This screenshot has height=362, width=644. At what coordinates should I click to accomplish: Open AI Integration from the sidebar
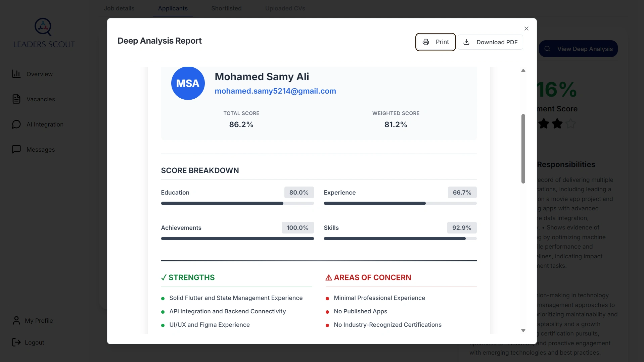pyautogui.click(x=16, y=124)
